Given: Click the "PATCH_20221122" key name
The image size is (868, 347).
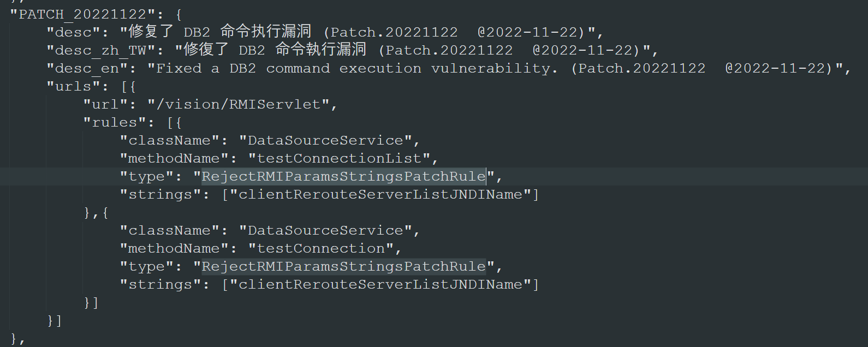Looking at the screenshot, I should (82, 14).
